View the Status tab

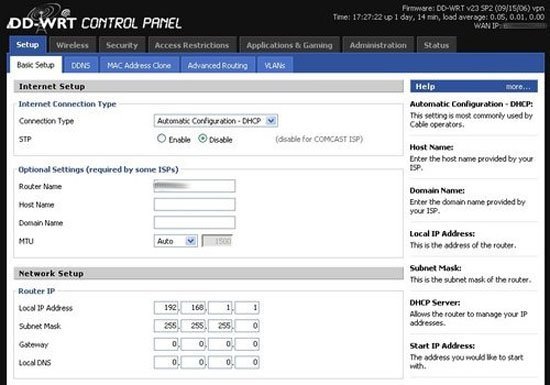point(436,45)
